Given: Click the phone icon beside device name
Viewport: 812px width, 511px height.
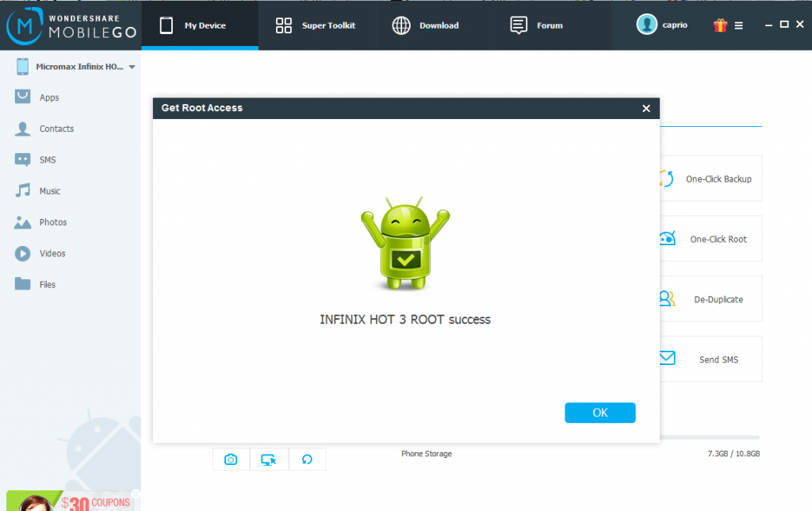Looking at the screenshot, I should 22,67.
